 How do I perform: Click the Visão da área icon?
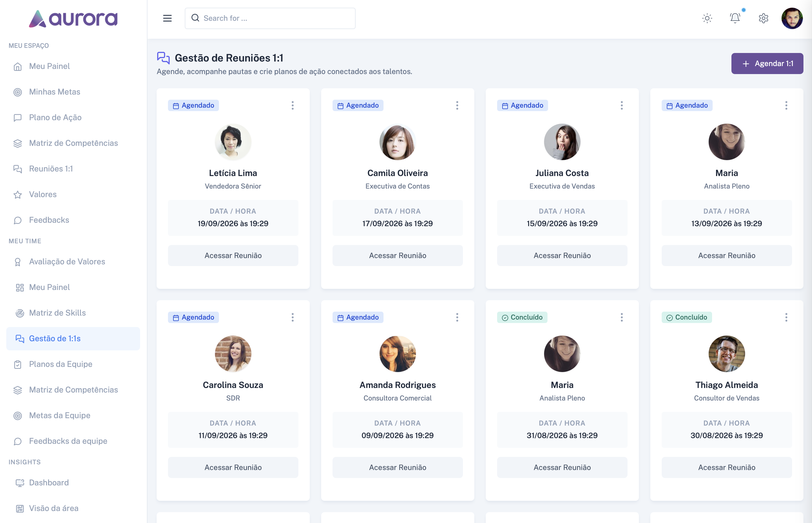[20, 508]
